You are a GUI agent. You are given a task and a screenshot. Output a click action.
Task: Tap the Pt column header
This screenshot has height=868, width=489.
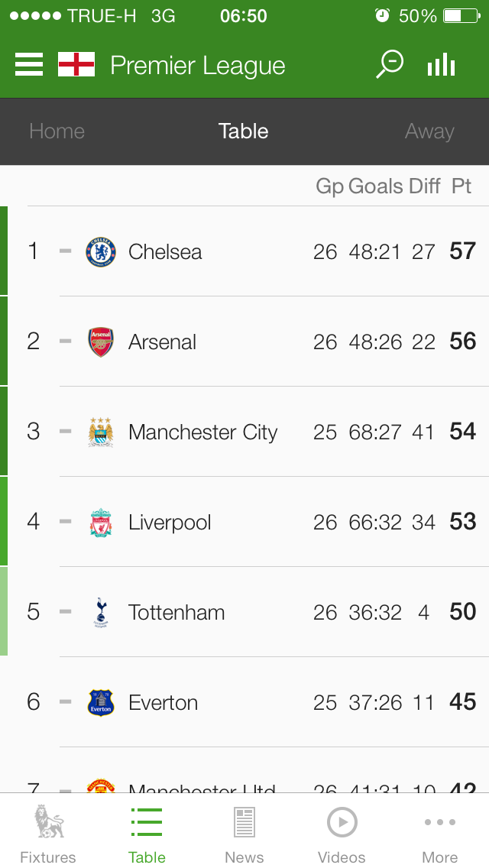point(461,186)
